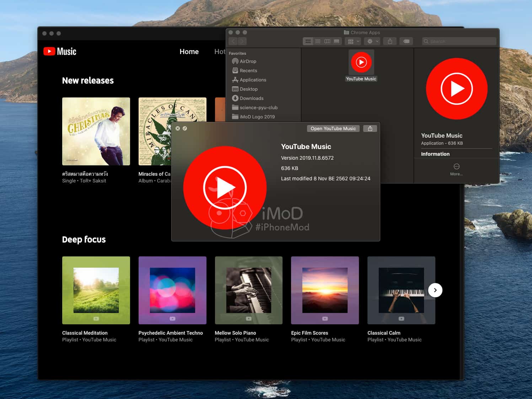532x399 pixels.
Task: Click the Application - 636 KB text in preview
Action: (442, 143)
